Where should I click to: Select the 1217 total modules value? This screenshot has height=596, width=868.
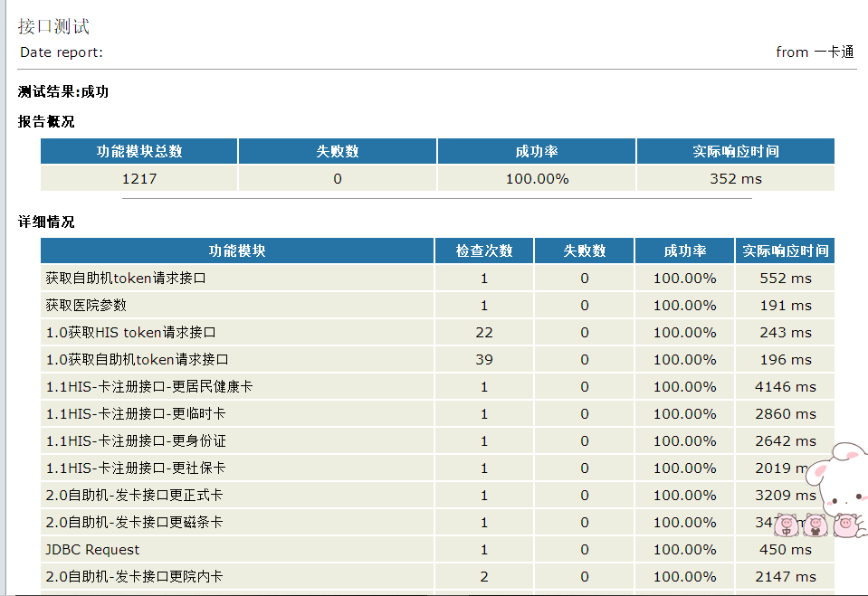click(x=139, y=179)
